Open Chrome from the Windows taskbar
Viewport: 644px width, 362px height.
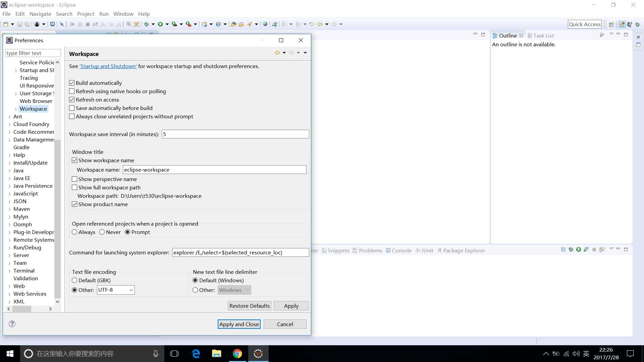[237, 354]
